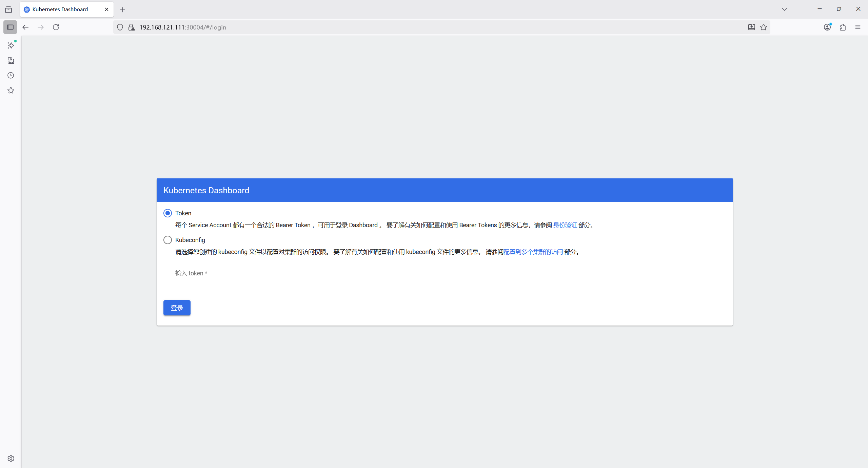The height and width of the screenshot is (468, 868).
Task: Expand the list all tabs chevron
Action: [x=785, y=9]
